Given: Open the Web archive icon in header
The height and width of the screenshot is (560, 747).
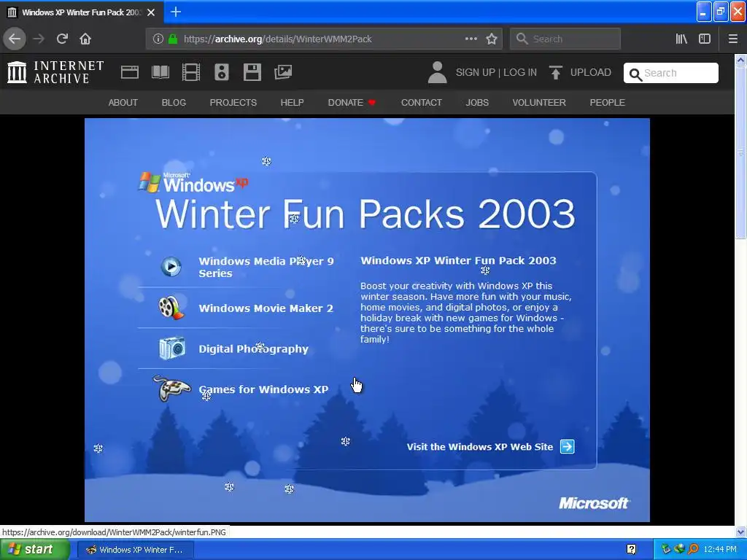Looking at the screenshot, I should click(130, 72).
